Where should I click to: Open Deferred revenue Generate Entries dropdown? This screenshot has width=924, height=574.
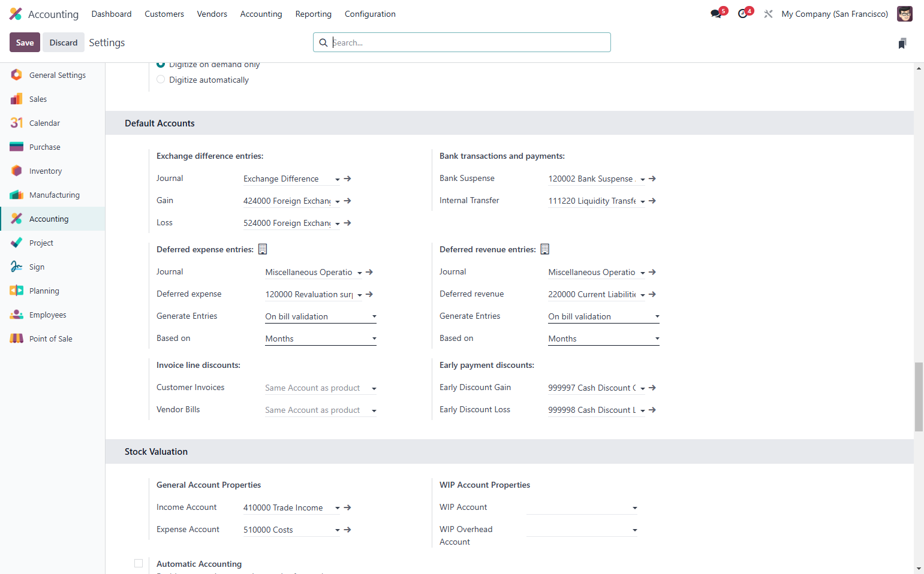pos(604,316)
